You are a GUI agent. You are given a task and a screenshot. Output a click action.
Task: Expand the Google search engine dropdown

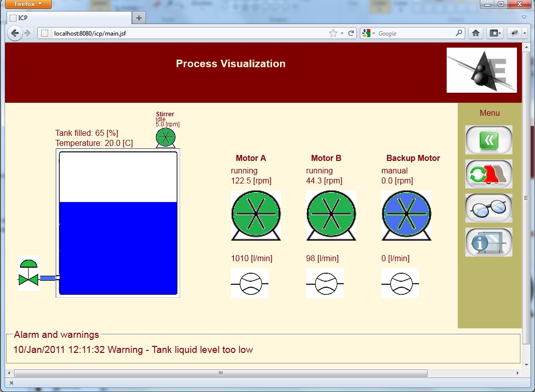tap(368, 34)
